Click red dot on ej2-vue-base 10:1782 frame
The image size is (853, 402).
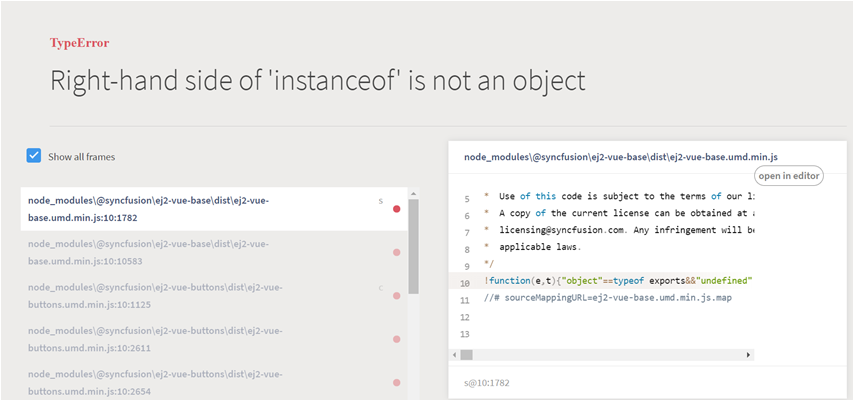click(397, 209)
